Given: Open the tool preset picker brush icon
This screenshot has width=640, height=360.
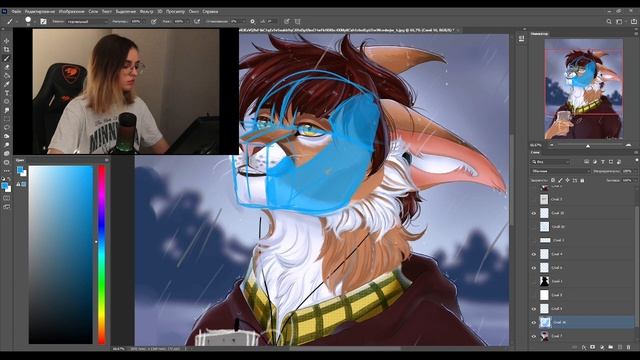Looking at the screenshot, I should tap(10, 21).
